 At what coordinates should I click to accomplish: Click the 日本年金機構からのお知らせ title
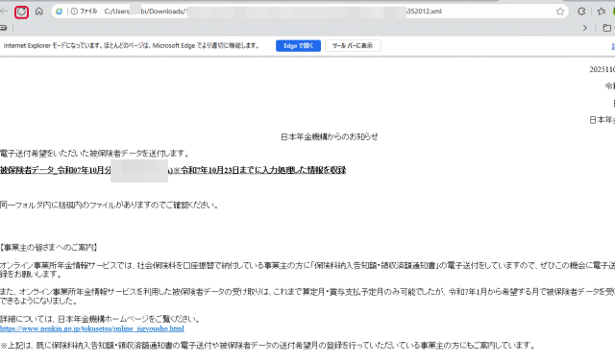330,136
